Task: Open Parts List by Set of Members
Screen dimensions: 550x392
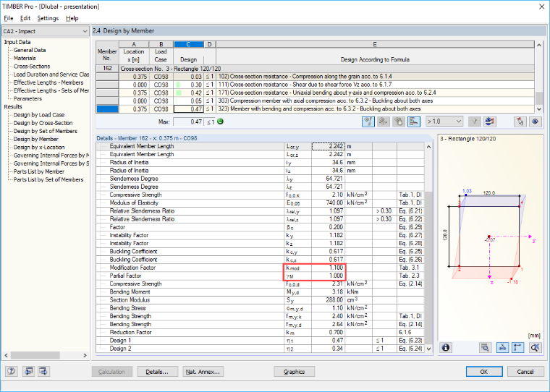Action: point(48,179)
